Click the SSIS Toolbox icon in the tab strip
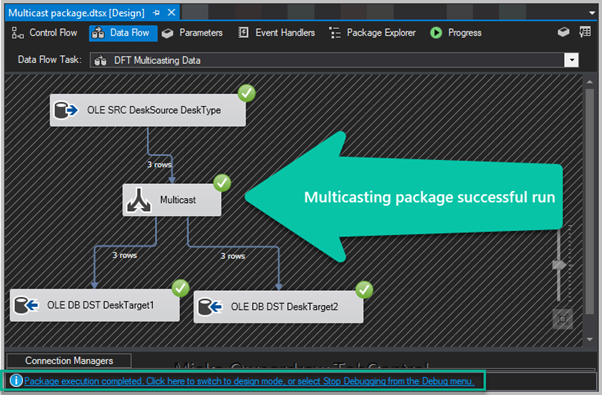 coord(563,32)
